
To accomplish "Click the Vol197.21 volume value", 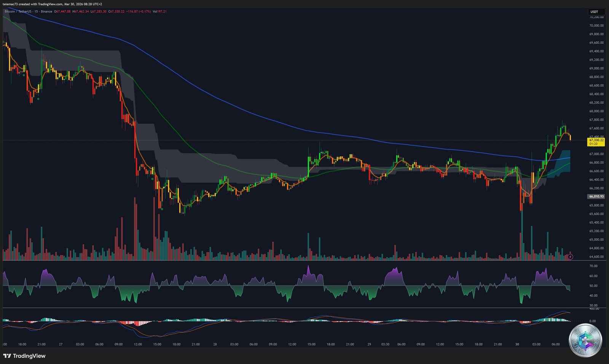I will click(x=159, y=12).
